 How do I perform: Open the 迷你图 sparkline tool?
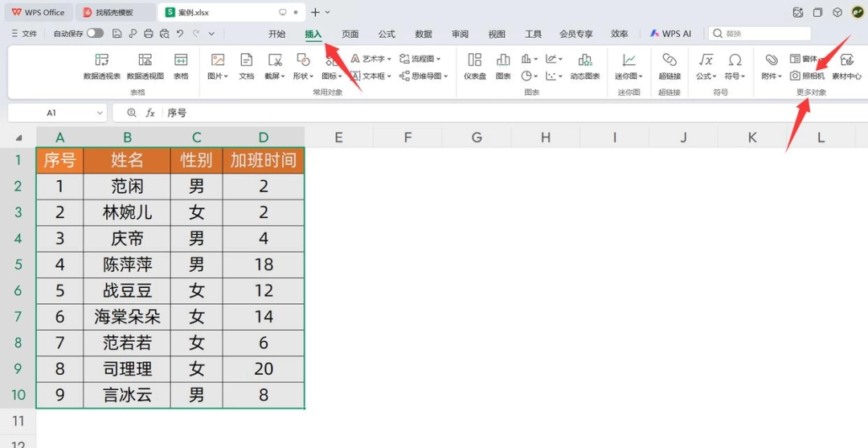[x=628, y=67]
